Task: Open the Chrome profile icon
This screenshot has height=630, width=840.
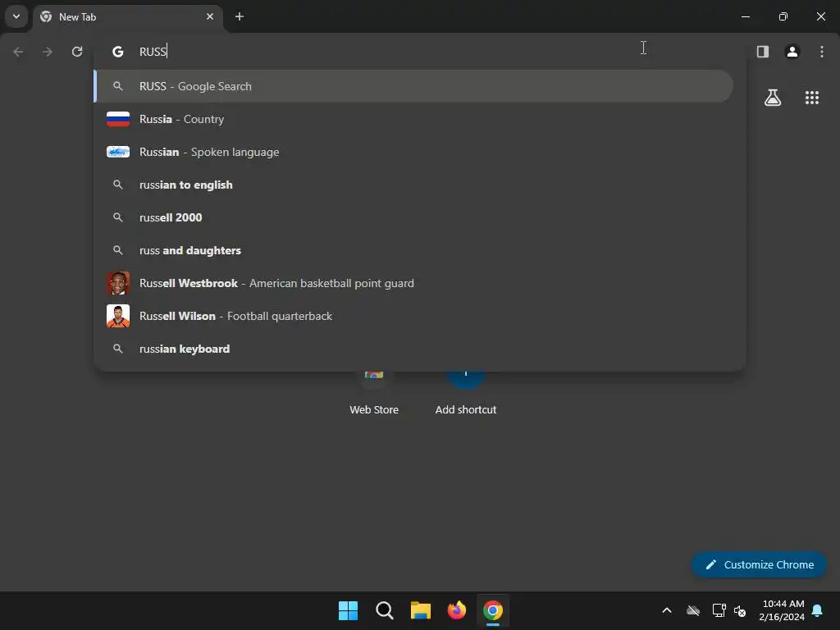Action: pyautogui.click(x=792, y=52)
